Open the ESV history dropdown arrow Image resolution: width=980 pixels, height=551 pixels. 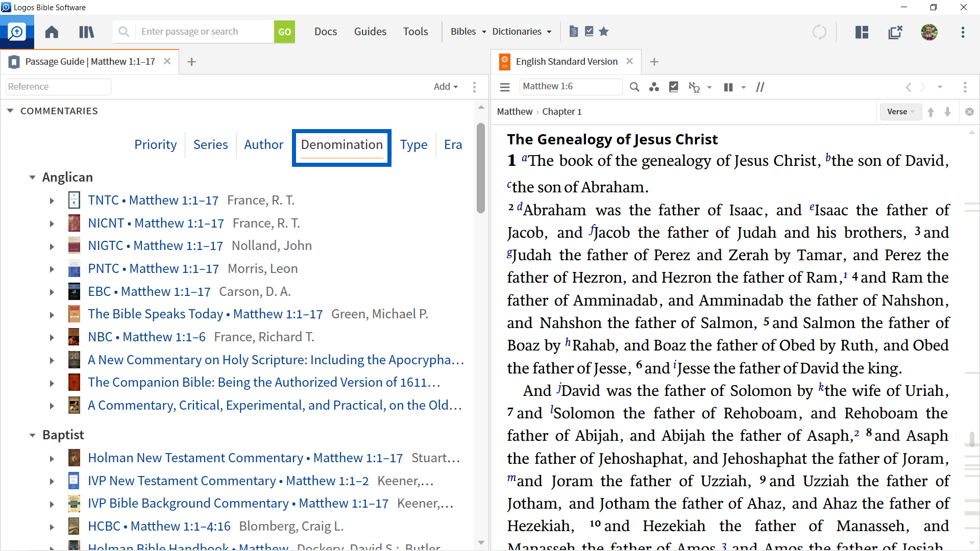940,87
